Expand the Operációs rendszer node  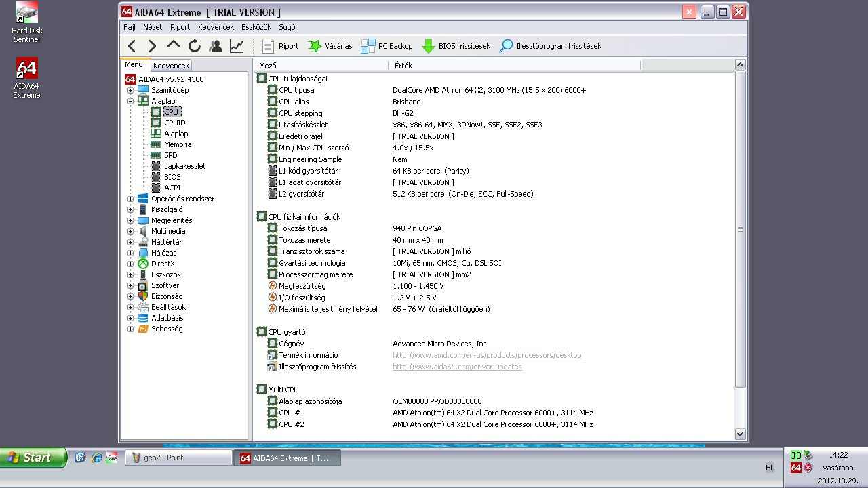(x=130, y=199)
